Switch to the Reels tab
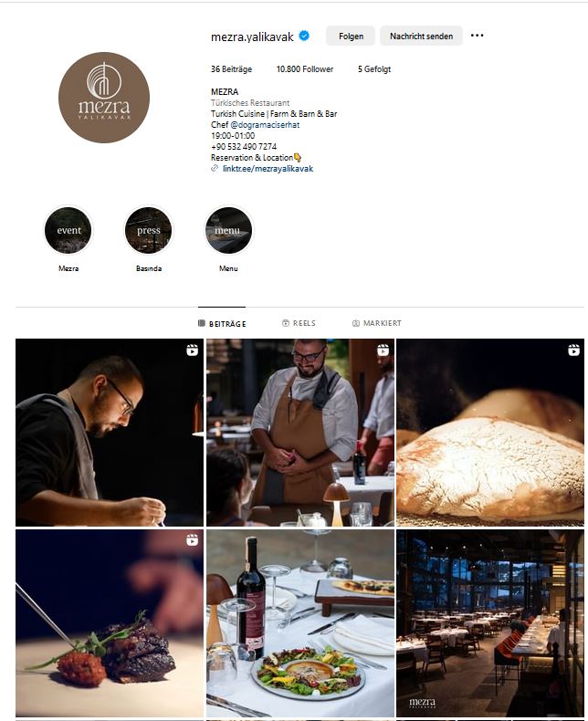Screen dimensions: 588x721 tap(299, 323)
